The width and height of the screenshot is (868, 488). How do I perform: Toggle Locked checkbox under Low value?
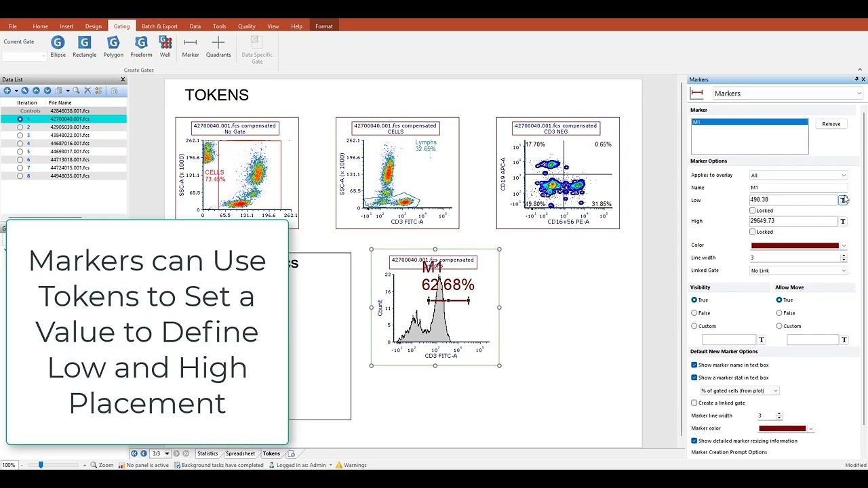(x=753, y=211)
